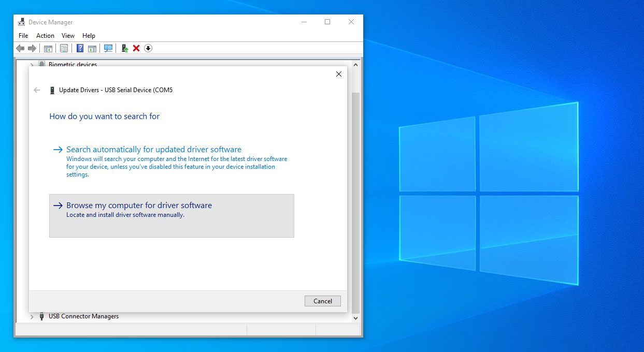The image size is (644, 352).
Task: Click the black down-arrow disable device icon
Action: pos(148,48)
